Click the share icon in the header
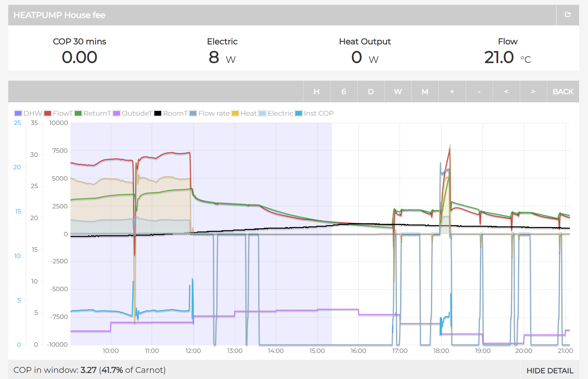 [567, 15]
